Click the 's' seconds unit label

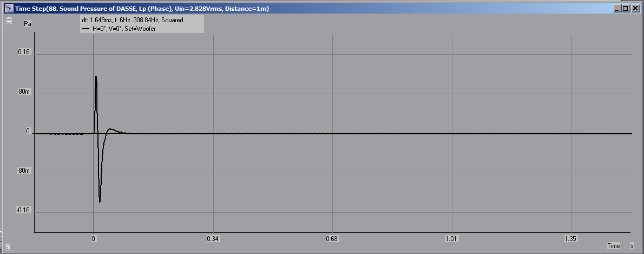click(632, 246)
